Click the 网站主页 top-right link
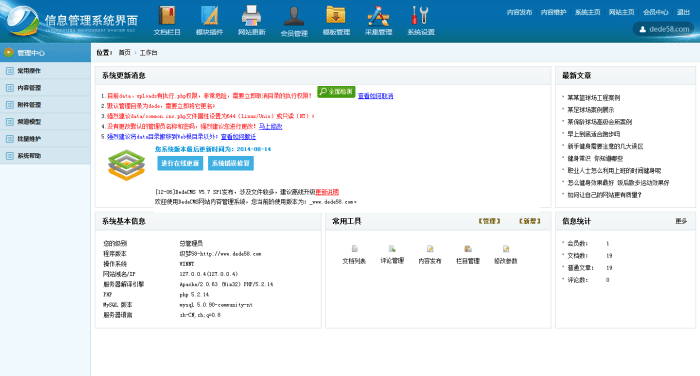Image resolution: width=700 pixels, height=376 pixels. tap(621, 12)
